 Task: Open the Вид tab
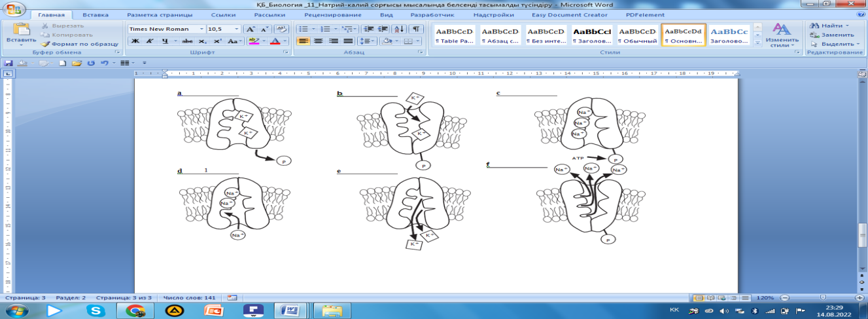[386, 14]
